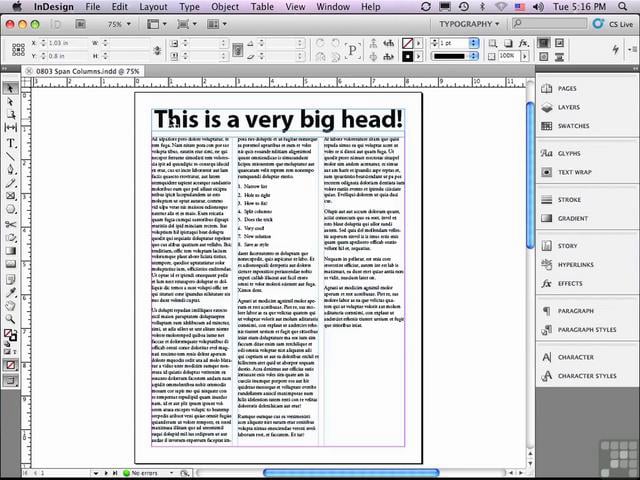Viewport: 640px width, 480px height.
Task: Open the TYPOGRAPHY workspace switcher
Action: 469,24
